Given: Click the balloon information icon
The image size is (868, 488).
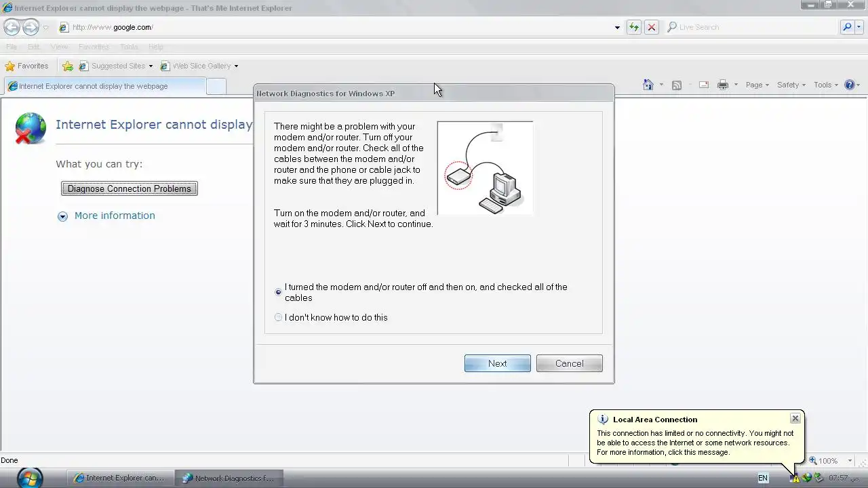Looking at the screenshot, I should [603, 420].
